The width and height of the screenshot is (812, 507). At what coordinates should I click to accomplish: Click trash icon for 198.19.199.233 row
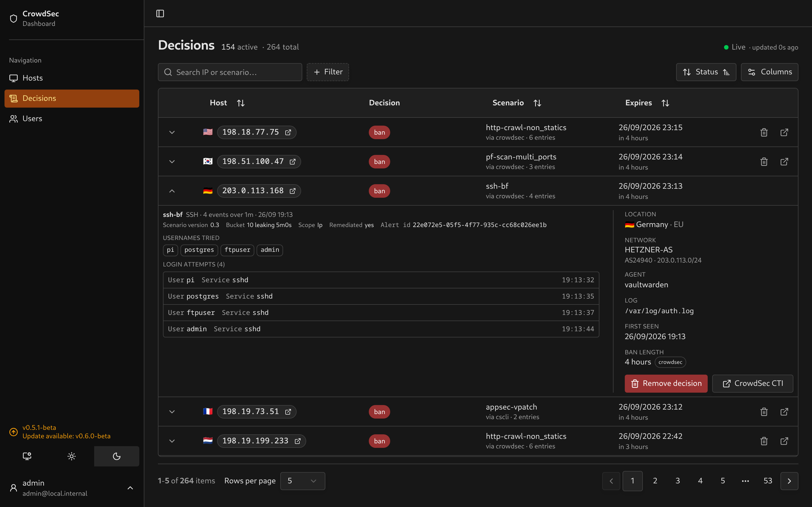[764, 441]
